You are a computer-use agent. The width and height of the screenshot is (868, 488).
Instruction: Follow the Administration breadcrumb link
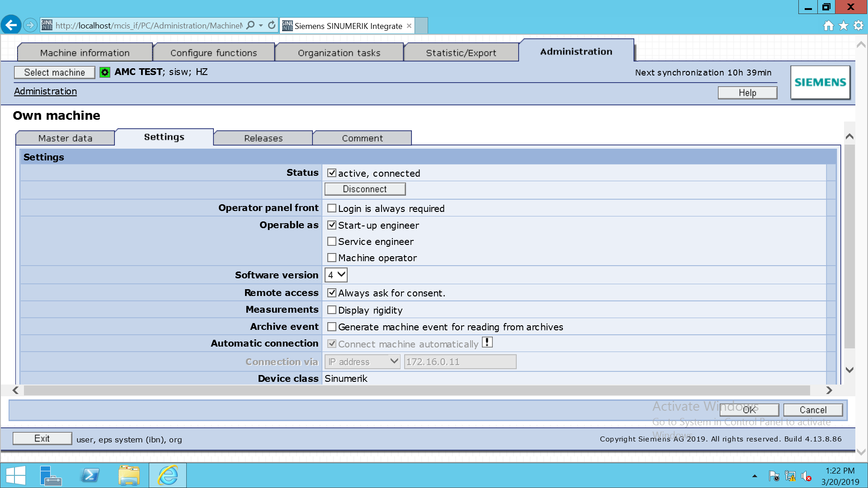(45, 91)
